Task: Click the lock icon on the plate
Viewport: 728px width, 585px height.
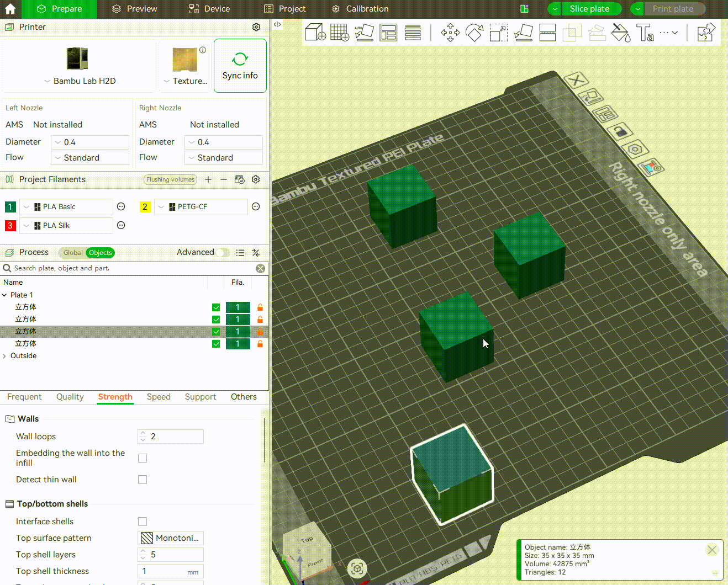Action: click(620, 131)
